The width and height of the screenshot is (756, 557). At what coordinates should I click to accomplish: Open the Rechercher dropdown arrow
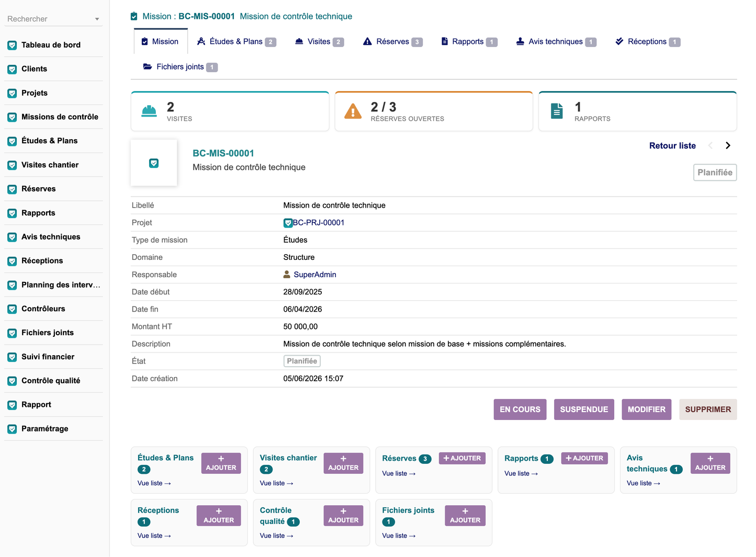pyautogui.click(x=97, y=19)
